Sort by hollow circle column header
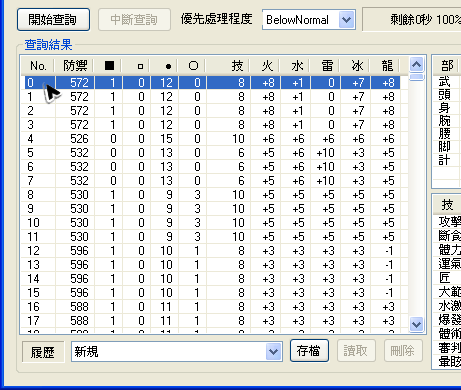This screenshot has width=461, height=390. pyautogui.click(x=193, y=66)
